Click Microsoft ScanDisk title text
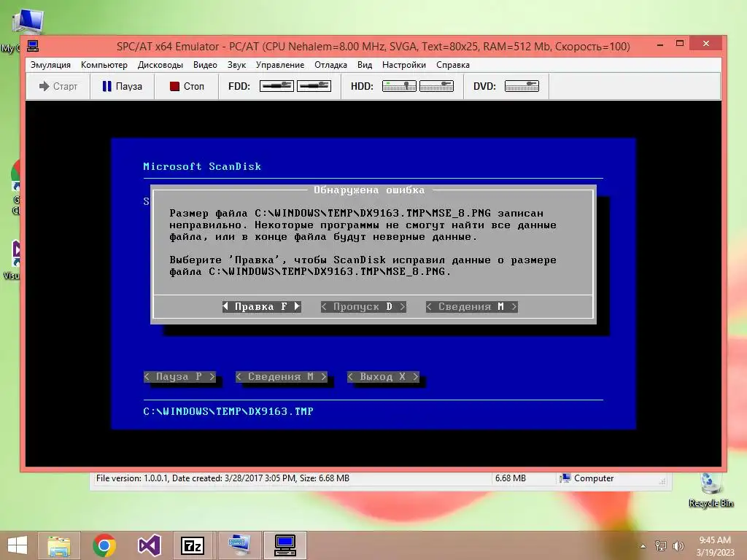The image size is (747, 560). (202, 167)
